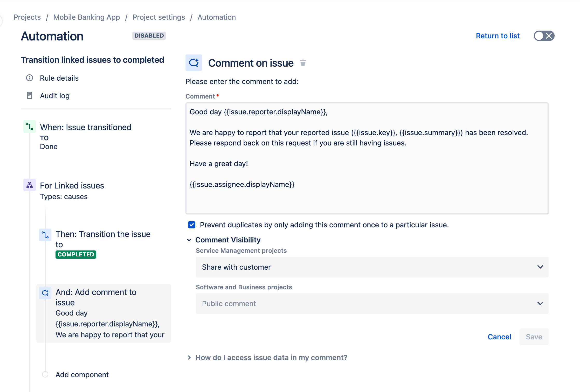
Task: Select Audit log menu item
Action: pyautogui.click(x=55, y=95)
